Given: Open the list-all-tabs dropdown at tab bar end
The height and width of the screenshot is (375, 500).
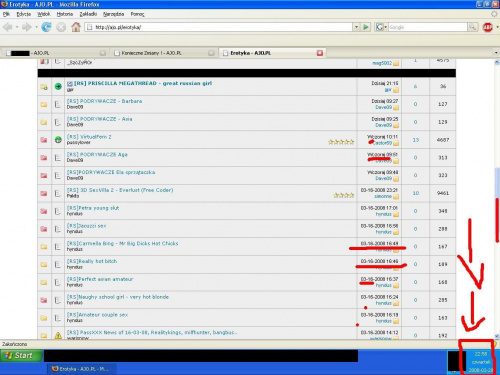Looking at the screenshot, I should (496, 53).
